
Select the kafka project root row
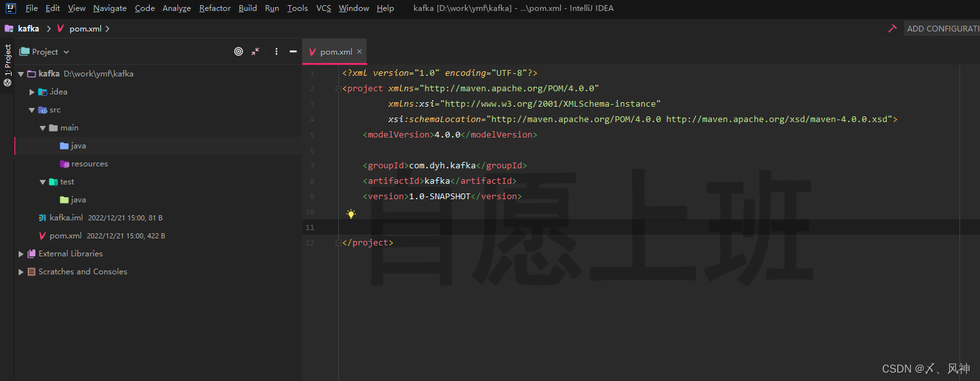click(x=158, y=74)
